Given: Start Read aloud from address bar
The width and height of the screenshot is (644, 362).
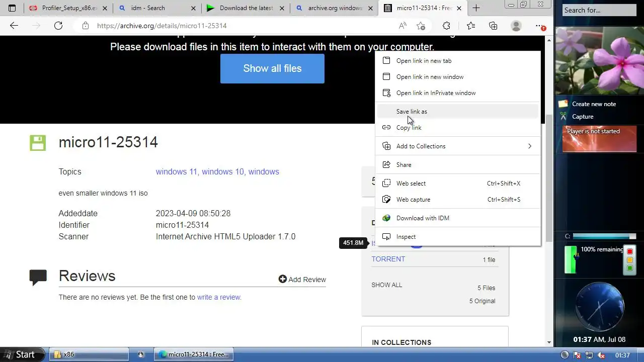Looking at the screenshot, I should point(403,26).
